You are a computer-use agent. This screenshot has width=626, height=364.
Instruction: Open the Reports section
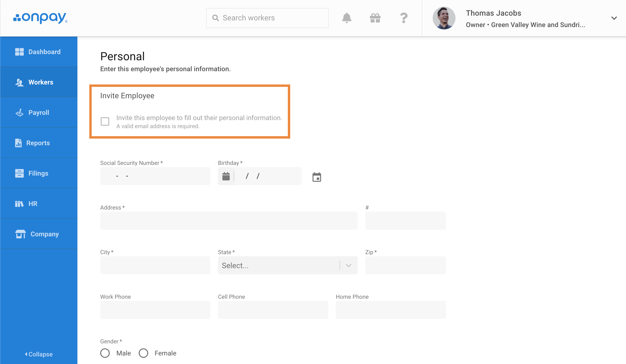[39, 143]
